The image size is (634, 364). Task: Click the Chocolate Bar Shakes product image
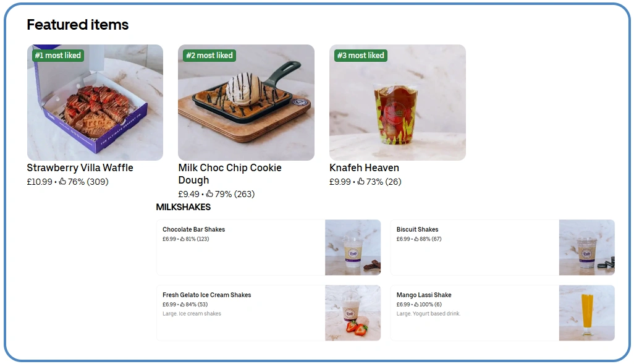pos(353,248)
